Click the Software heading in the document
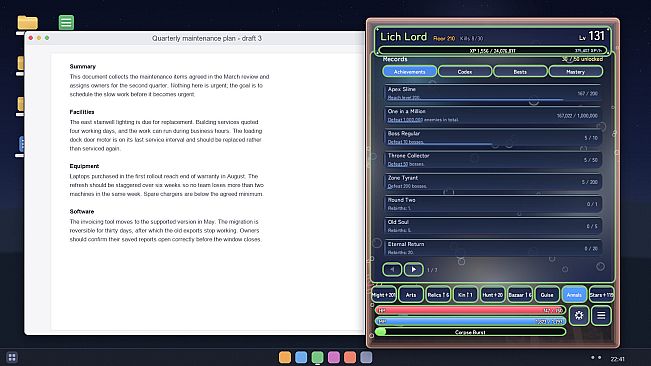 [x=82, y=211]
